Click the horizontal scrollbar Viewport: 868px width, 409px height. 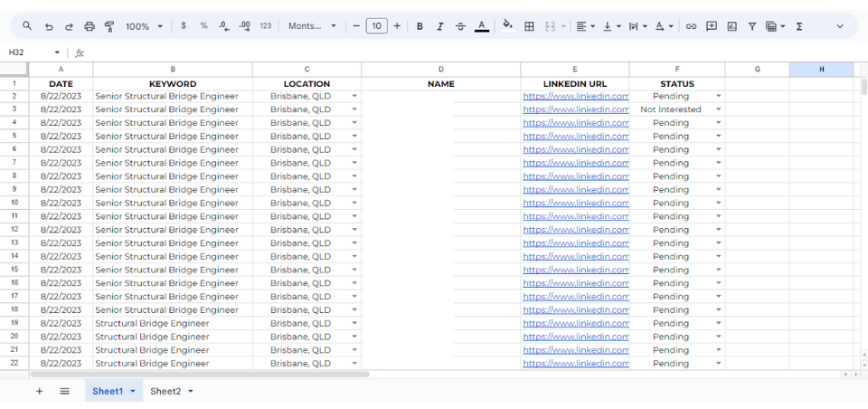[x=200, y=374]
